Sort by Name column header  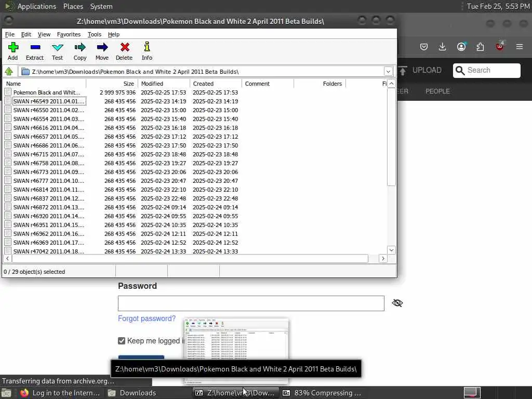click(45, 84)
